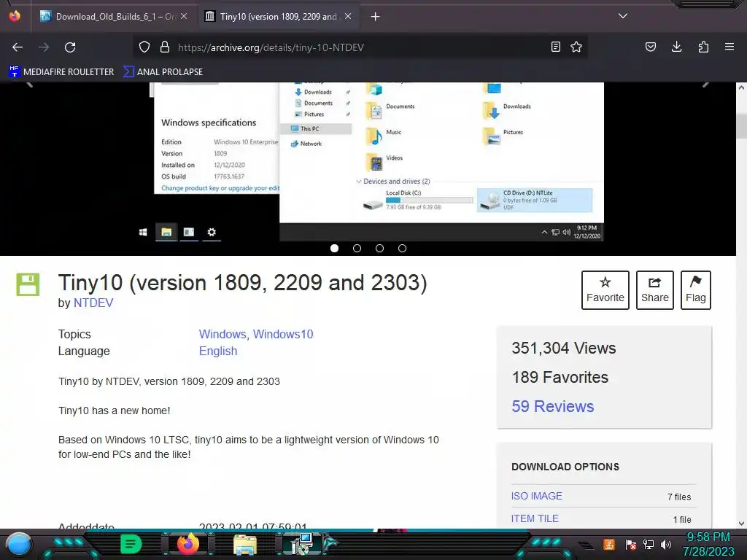Image resolution: width=747 pixels, height=560 pixels.
Task: List all tabs dropdown arrow
Action: 623,16
